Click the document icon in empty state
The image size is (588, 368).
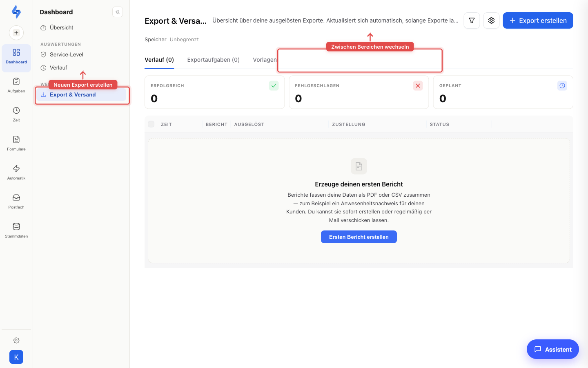point(359,166)
